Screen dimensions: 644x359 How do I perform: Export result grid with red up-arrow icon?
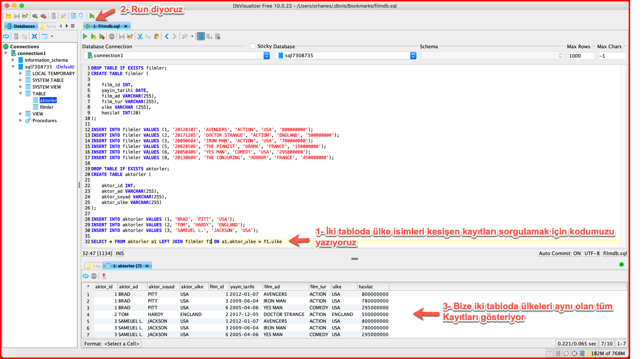click(x=104, y=276)
